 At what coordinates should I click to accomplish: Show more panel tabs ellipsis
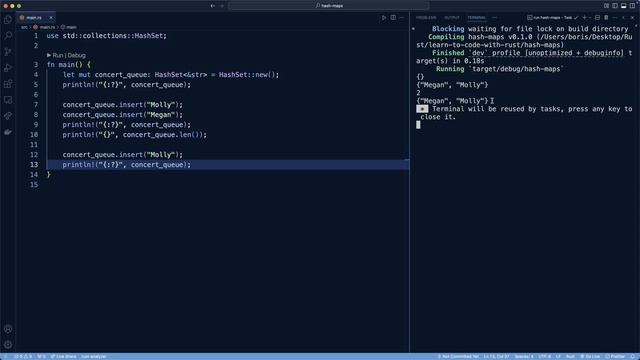(x=495, y=18)
